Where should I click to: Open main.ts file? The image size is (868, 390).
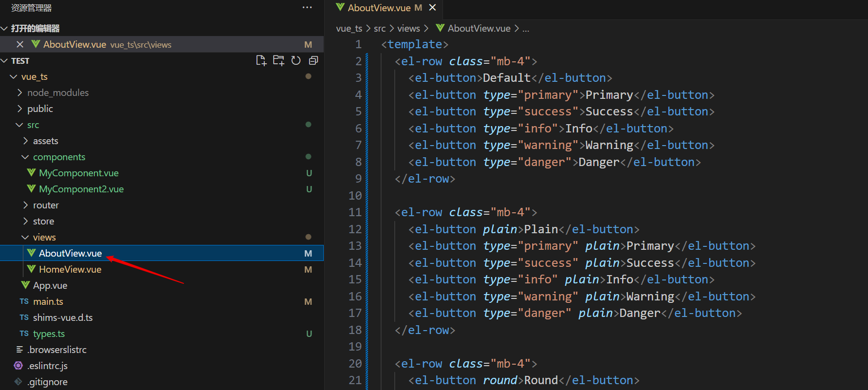point(48,301)
